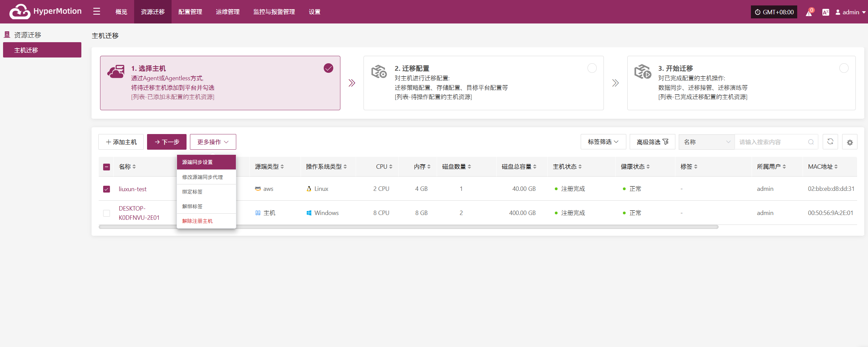Choose 源端同步设置 from menu

point(206,162)
